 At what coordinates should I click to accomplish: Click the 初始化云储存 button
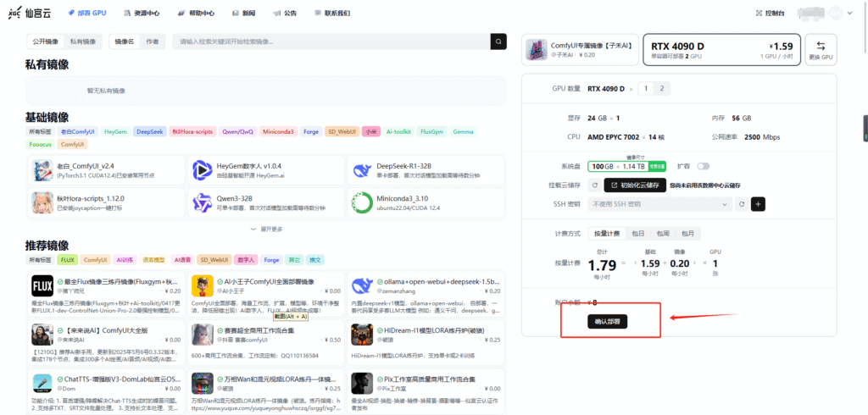635,185
